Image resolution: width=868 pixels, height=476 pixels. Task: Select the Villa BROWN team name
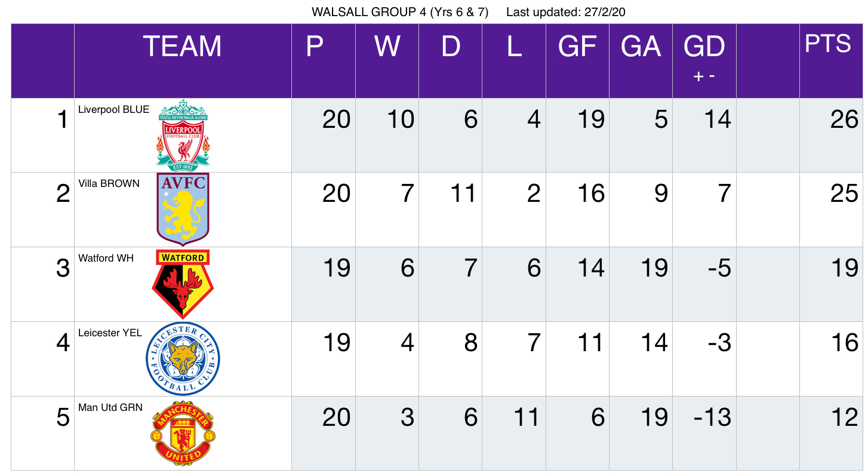coord(109,183)
